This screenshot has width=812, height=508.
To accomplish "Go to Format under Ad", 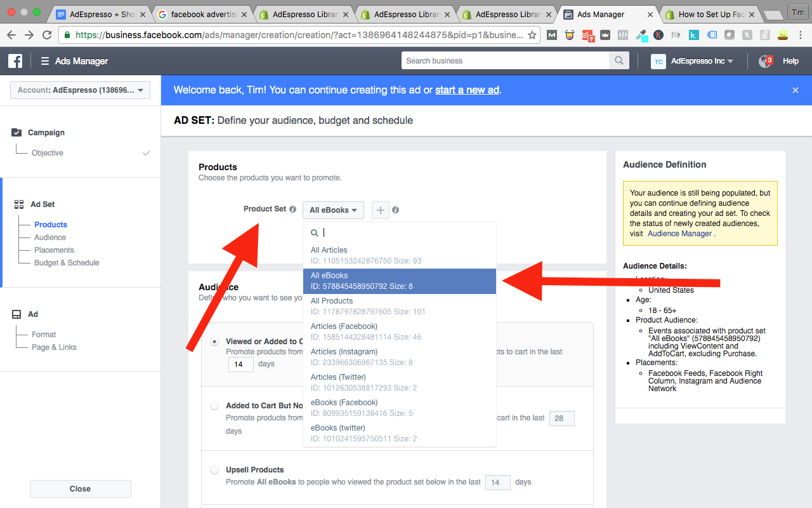I will (44, 335).
